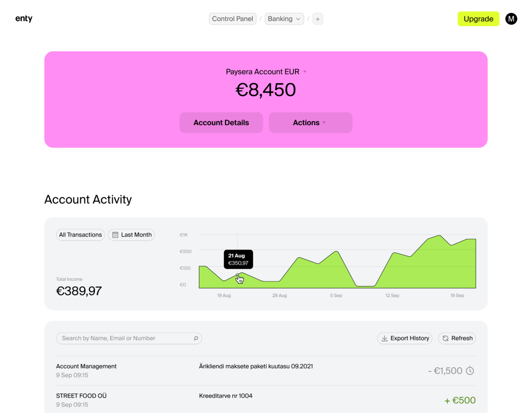Expand the Banking breadcrumb dropdown

(284, 19)
